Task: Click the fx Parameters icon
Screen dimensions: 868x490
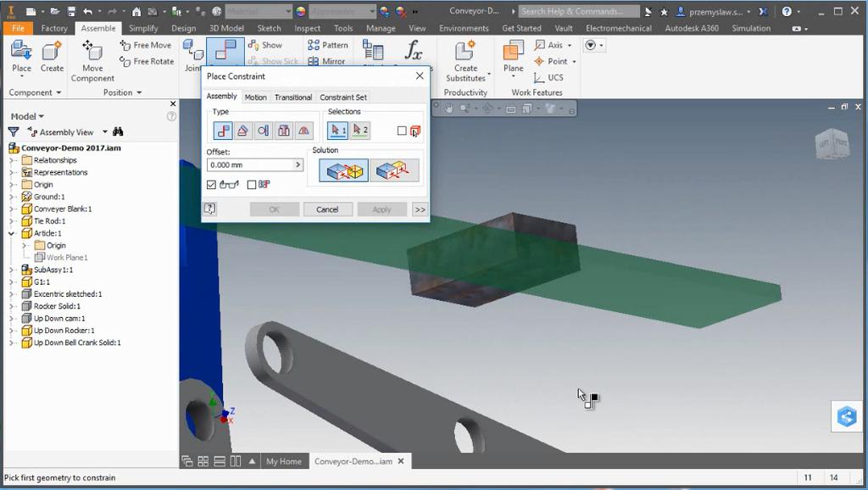Action: coord(413,51)
